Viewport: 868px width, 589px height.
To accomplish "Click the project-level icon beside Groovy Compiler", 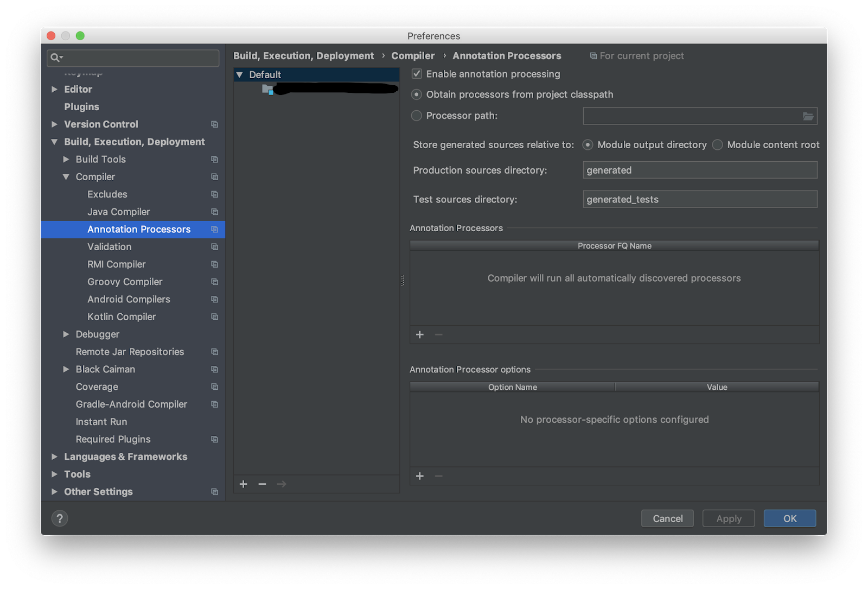I will click(x=215, y=282).
